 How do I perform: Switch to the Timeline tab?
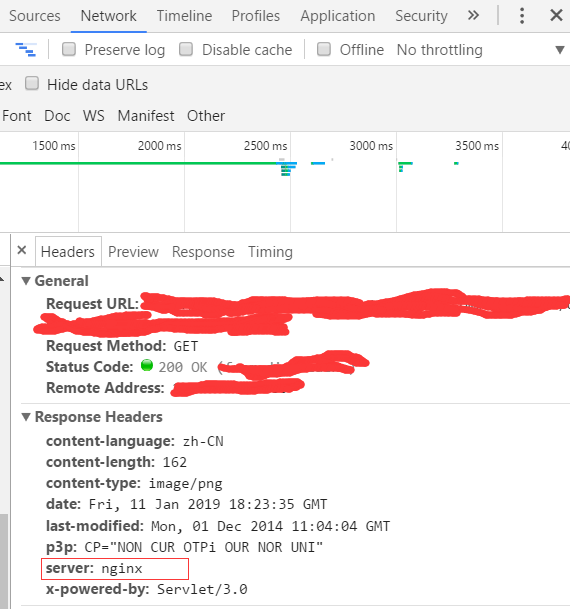point(184,16)
